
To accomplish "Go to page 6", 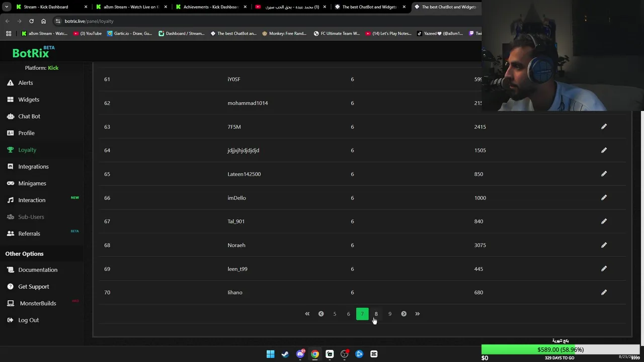I will click(x=348, y=314).
